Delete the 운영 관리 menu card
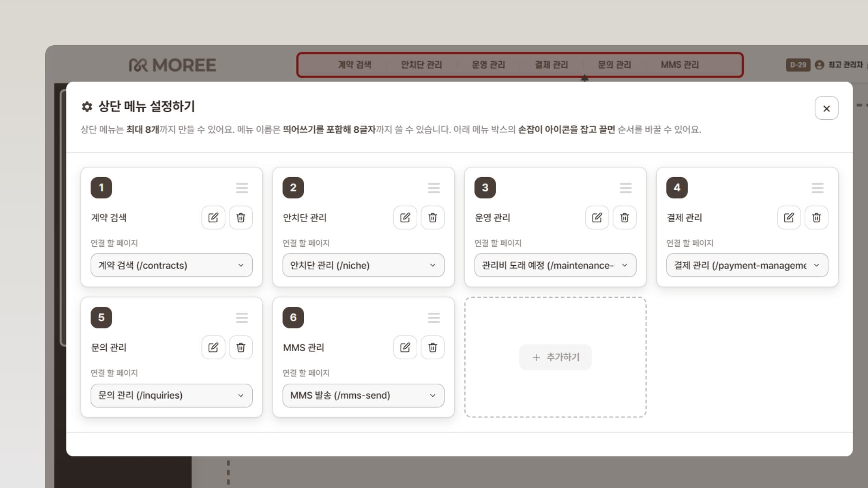 tap(625, 218)
